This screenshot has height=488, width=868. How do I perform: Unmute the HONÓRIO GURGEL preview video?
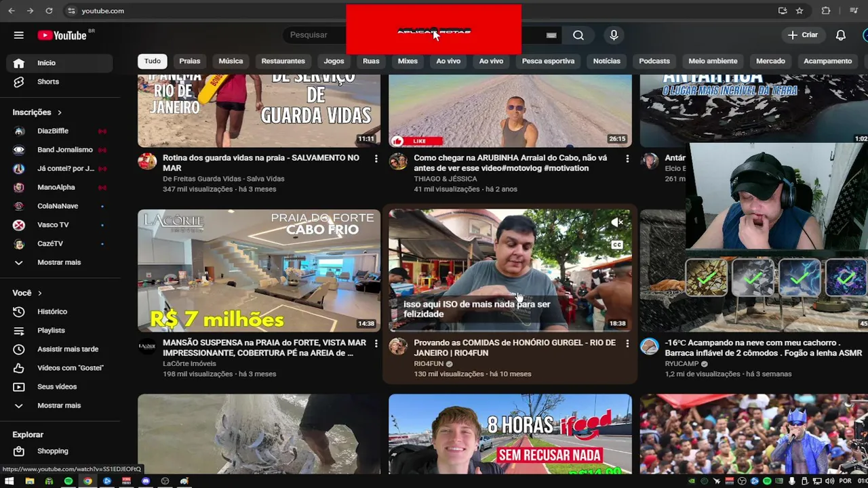click(617, 222)
